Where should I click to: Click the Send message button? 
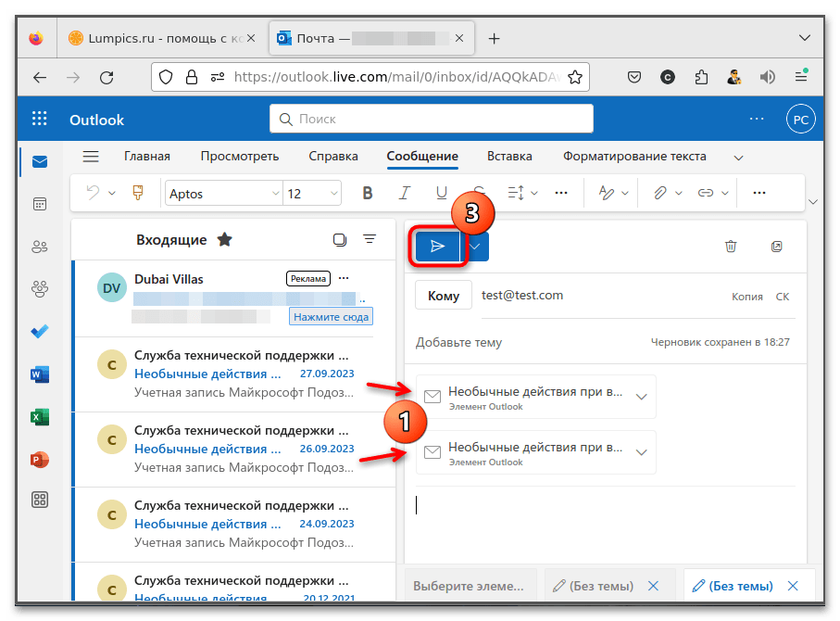point(437,247)
